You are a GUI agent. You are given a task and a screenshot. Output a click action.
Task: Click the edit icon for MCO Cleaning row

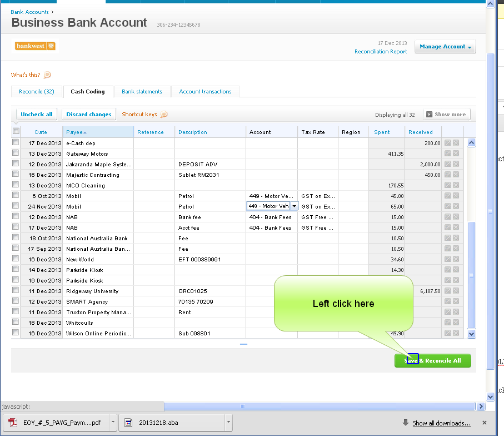click(447, 186)
